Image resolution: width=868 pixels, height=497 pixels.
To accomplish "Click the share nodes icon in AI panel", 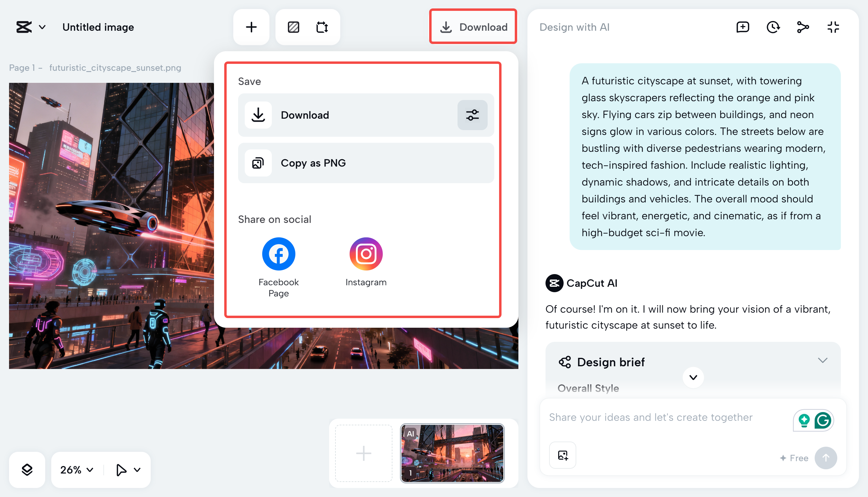I will (803, 27).
